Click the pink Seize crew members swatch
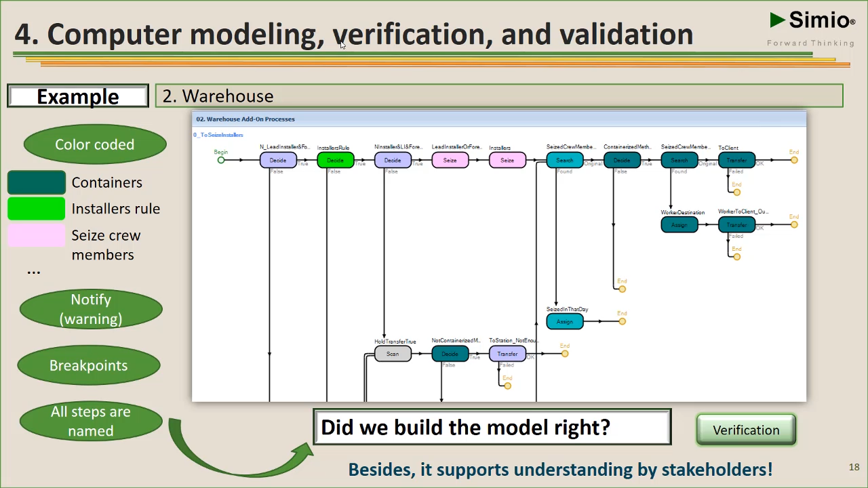The image size is (868, 488). click(x=37, y=235)
